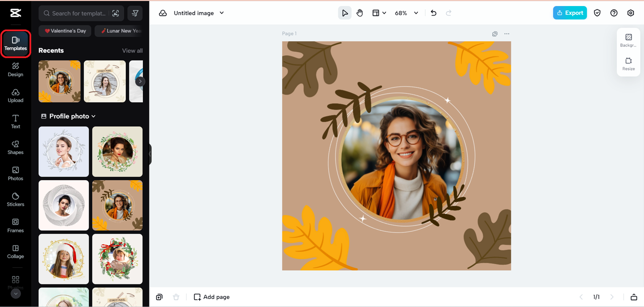Open the Photos panel

pos(16,174)
